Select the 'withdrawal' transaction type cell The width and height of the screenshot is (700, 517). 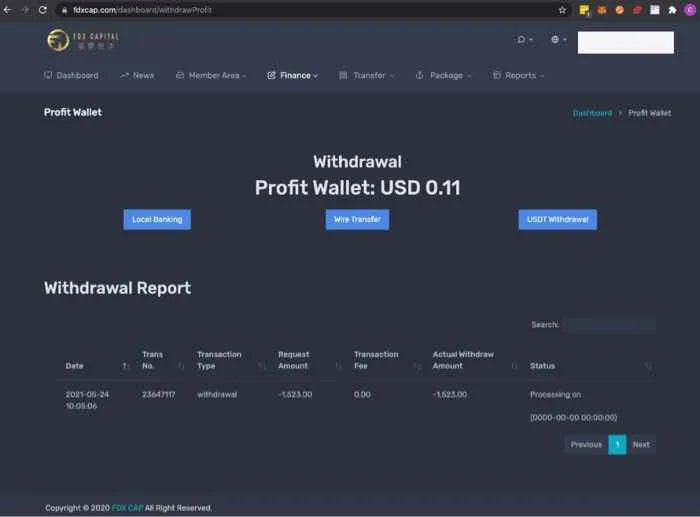point(217,395)
